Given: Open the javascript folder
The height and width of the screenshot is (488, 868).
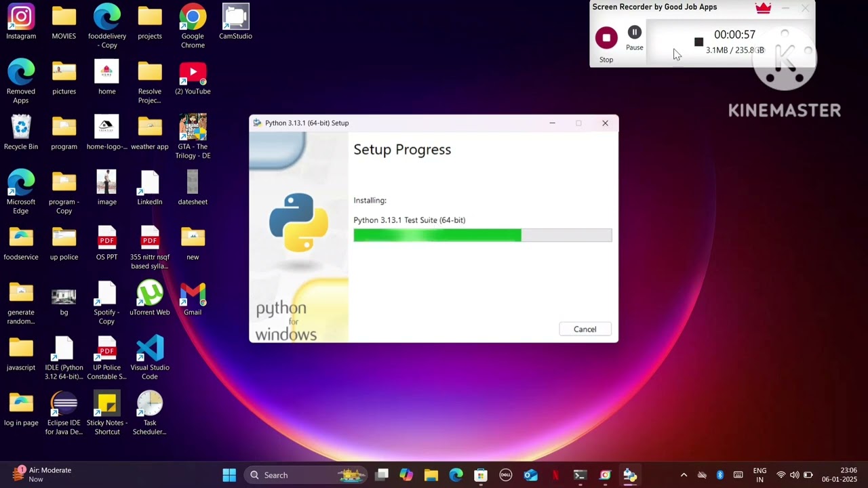Looking at the screenshot, I should (x=21, y=354).
